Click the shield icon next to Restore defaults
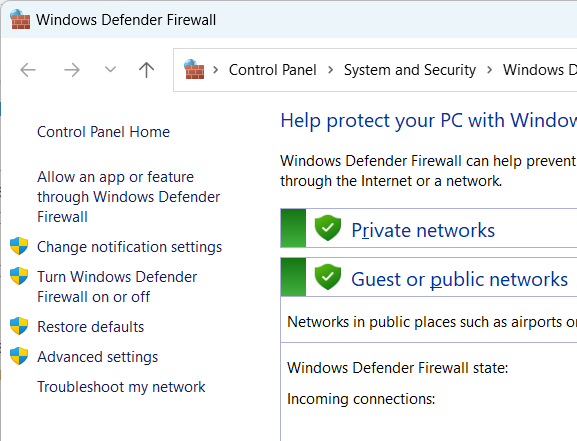This screenshot has height=441, width=577. 19,326
